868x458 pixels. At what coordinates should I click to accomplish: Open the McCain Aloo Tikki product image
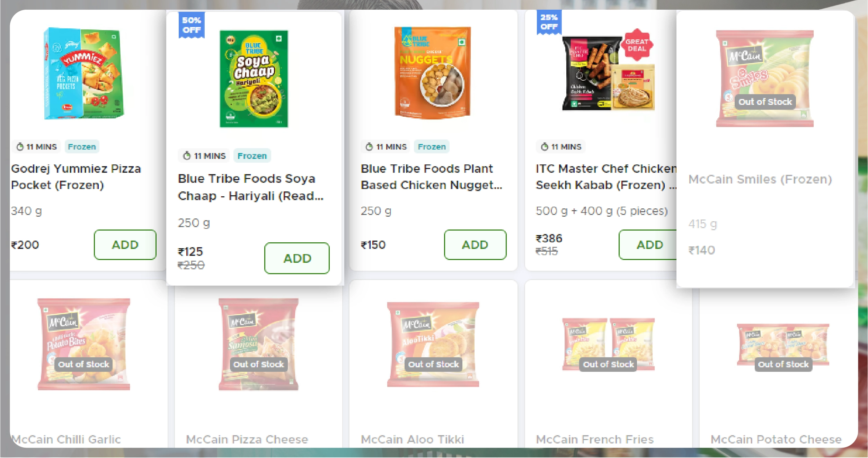click(433, 344)
